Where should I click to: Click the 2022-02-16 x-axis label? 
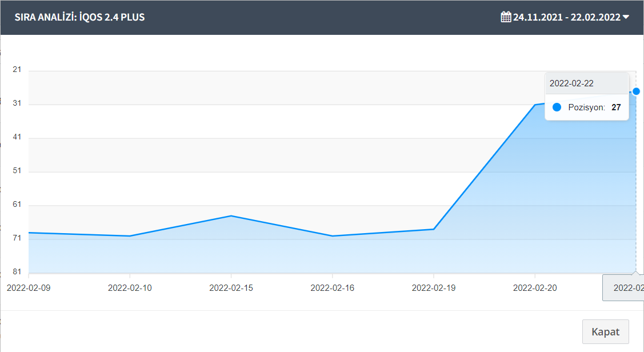tap(332, 288)
